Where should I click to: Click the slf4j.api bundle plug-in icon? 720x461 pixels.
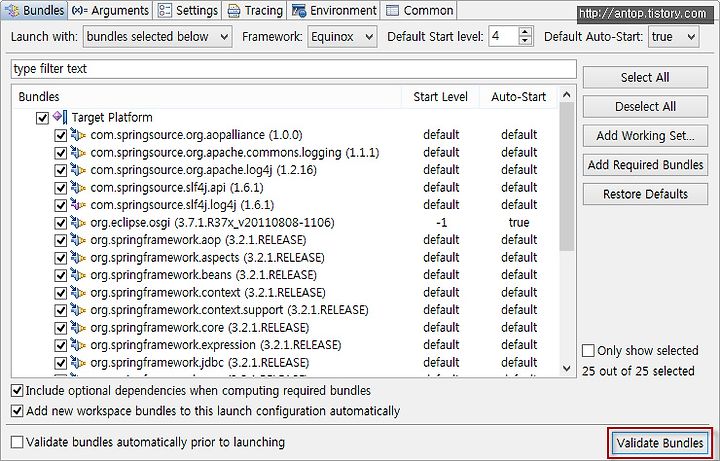78,187
